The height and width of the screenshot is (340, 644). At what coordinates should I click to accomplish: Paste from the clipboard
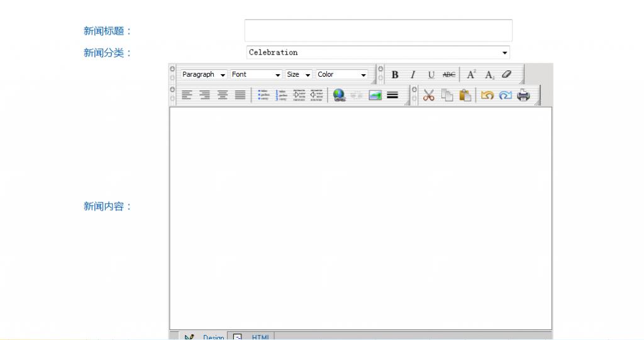(x=465, y=96)
